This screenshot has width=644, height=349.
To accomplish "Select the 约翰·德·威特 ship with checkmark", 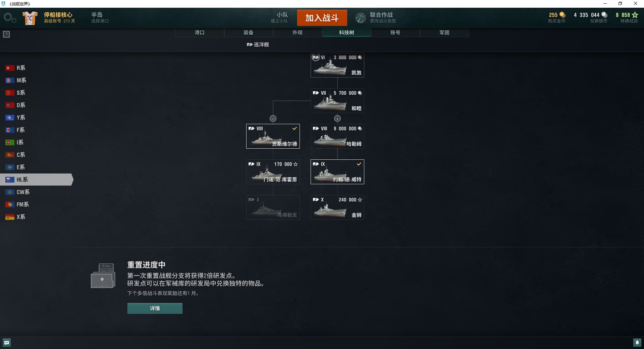I will click(337, 172).
